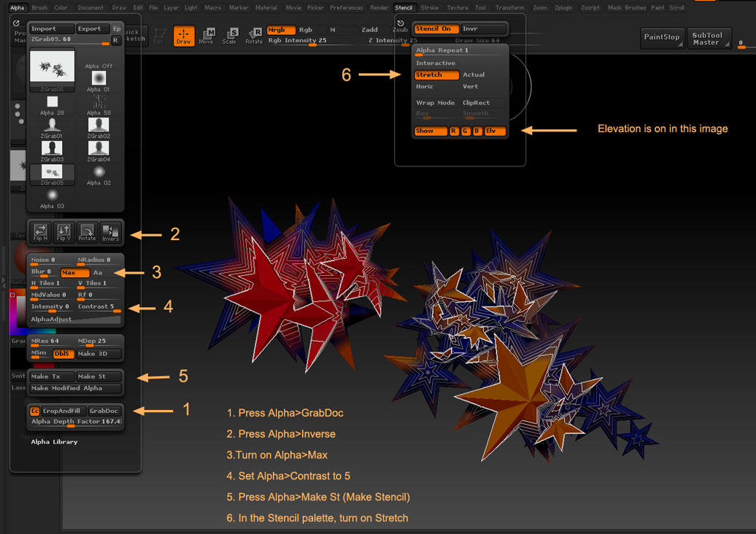Click the Flip H alpha icon
This screenshot has width=756, height=534.
(x=41, y=231)
